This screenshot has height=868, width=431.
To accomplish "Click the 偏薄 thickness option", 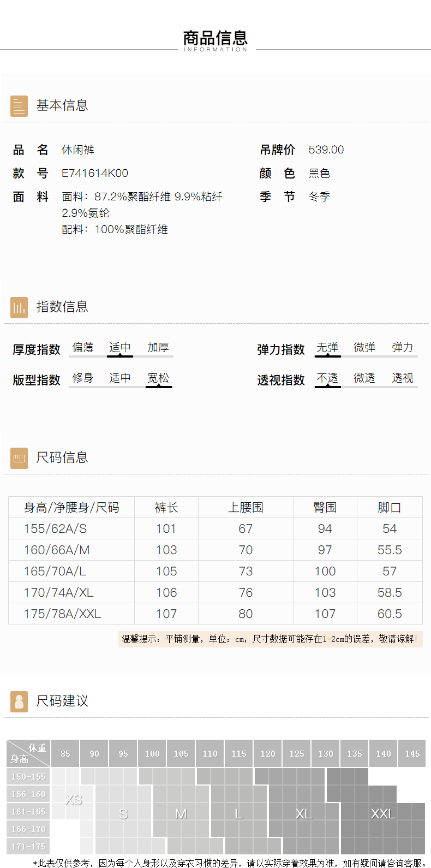I will point(83,348).
